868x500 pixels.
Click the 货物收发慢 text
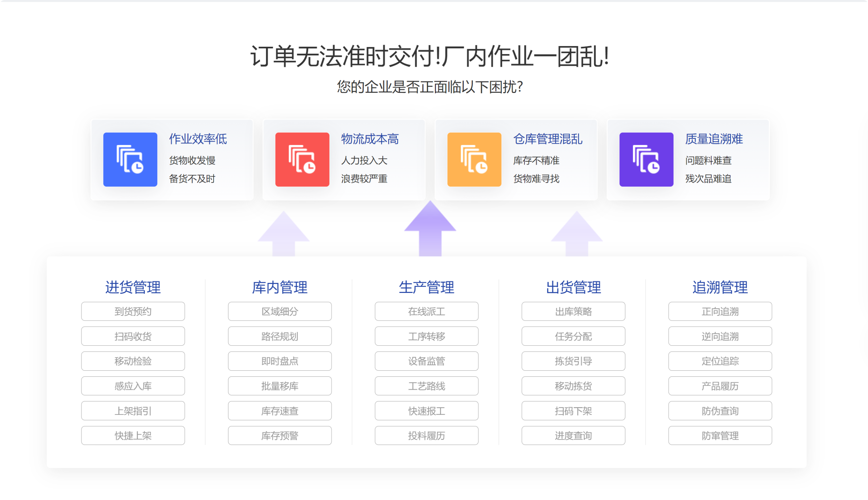[x=192, y=160]
